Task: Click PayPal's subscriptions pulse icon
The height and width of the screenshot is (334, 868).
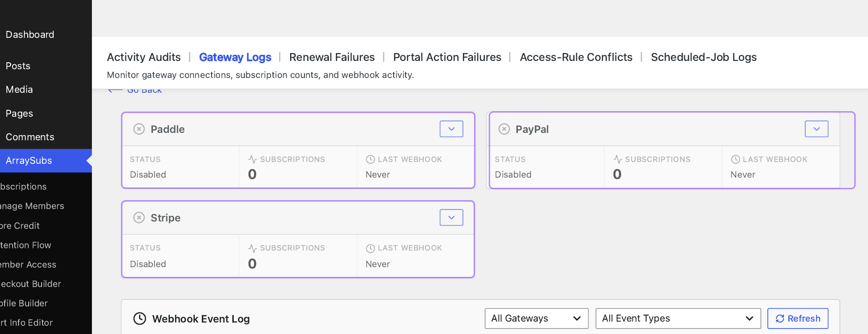Action: pos(617,159)
